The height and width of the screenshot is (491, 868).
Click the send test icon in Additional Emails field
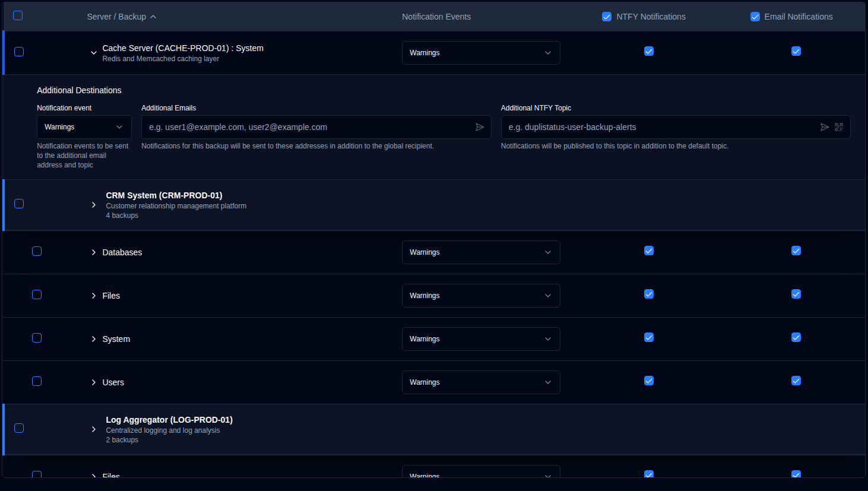click(480, 126)
